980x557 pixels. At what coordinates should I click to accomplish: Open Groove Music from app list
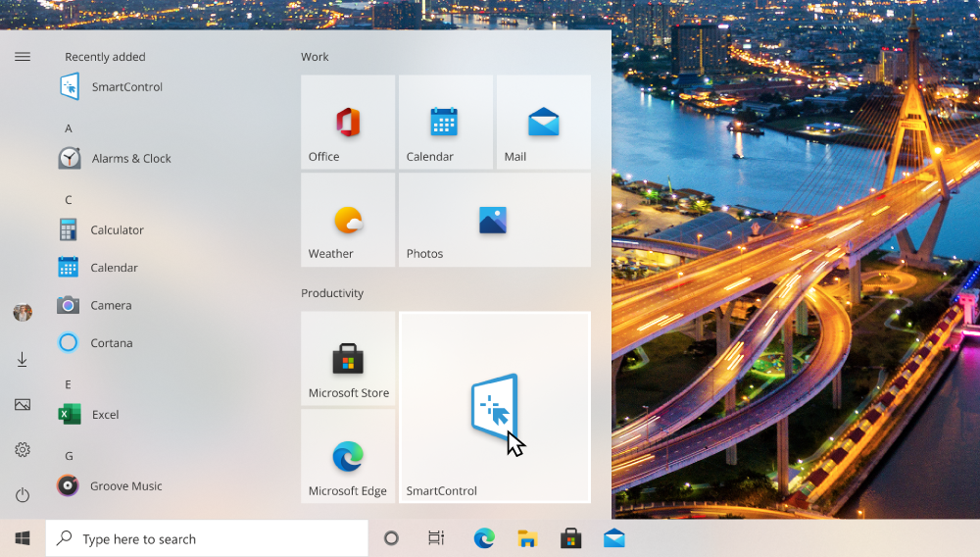pos(110,485)
